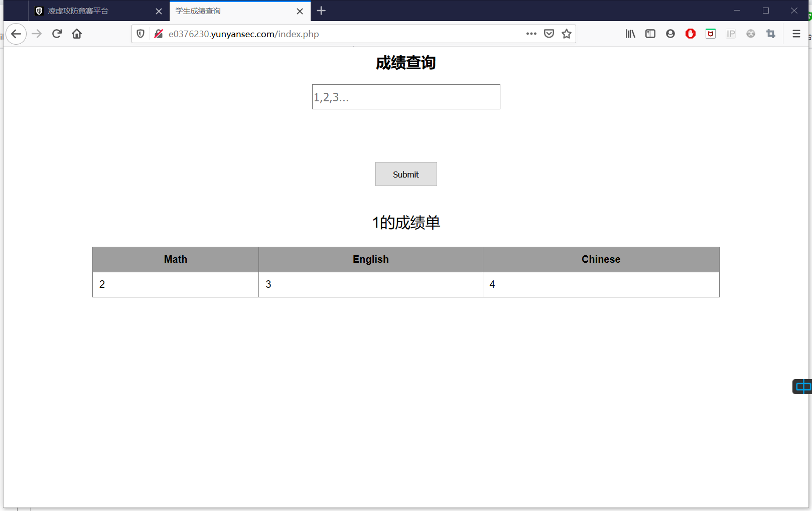Viewport: 812px width, 511px height.
Task: Take a screenshot with the crop icon
Action: click(x=771, y=34)
